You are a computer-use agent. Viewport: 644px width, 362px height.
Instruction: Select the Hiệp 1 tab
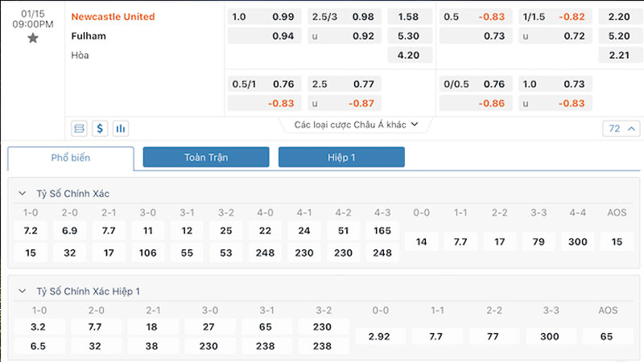pos(341,158)
